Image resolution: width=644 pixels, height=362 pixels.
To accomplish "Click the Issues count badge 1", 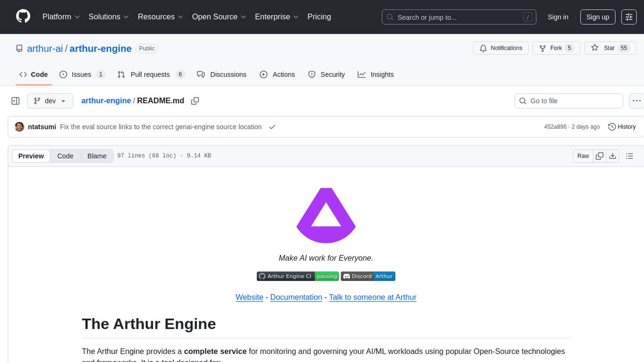I will 100,74.
